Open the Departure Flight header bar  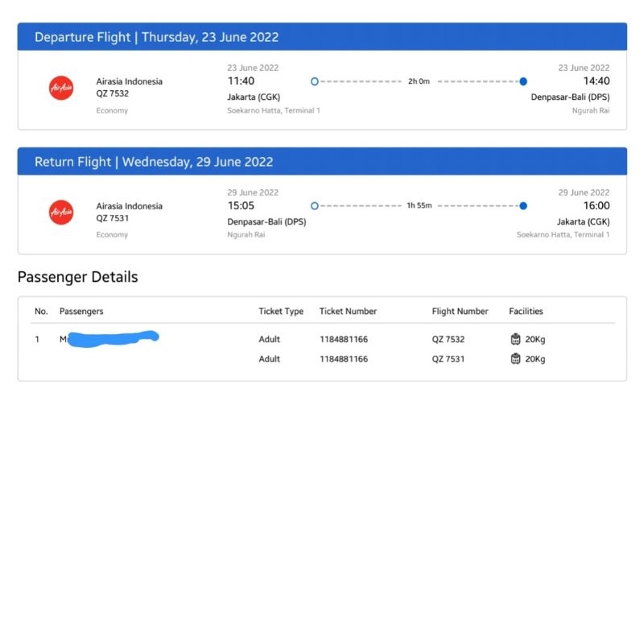click(322, 37)
